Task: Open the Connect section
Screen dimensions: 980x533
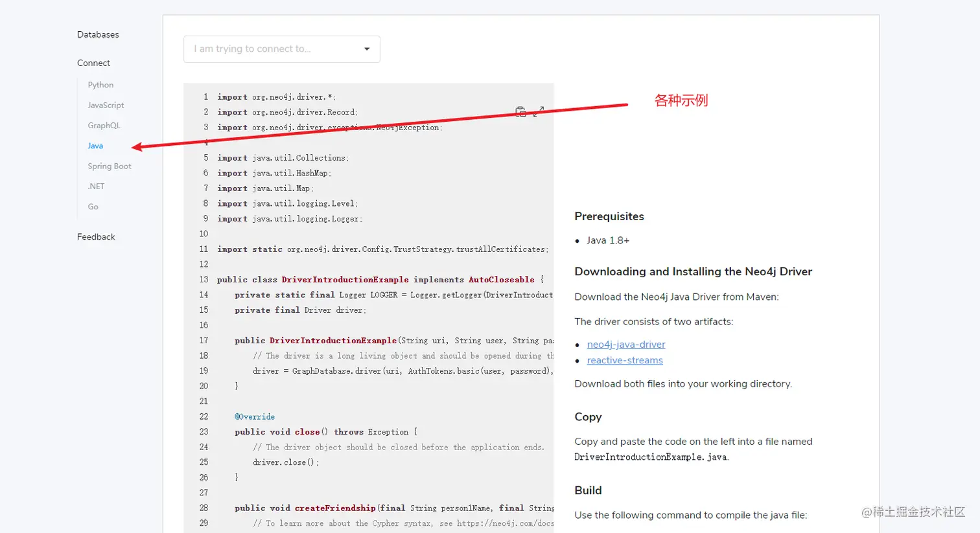Action: pos(93,63)
